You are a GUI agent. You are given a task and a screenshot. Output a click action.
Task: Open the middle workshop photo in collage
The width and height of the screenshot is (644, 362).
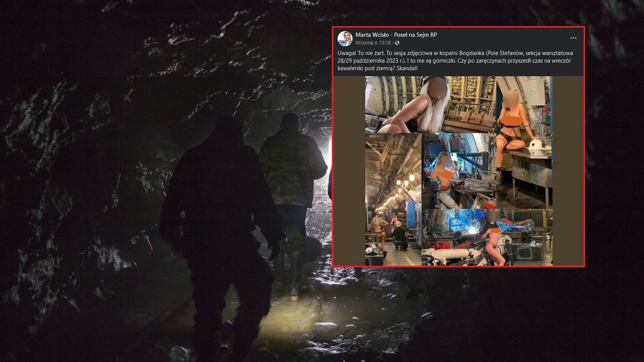[x=459, y=171]
